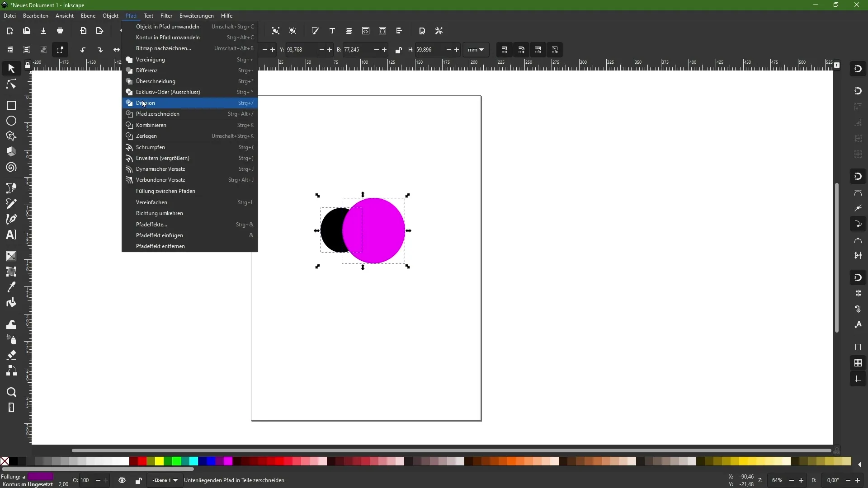The image size is (868, 488).
Task: Increase the height H value
Action: [457, 50]
